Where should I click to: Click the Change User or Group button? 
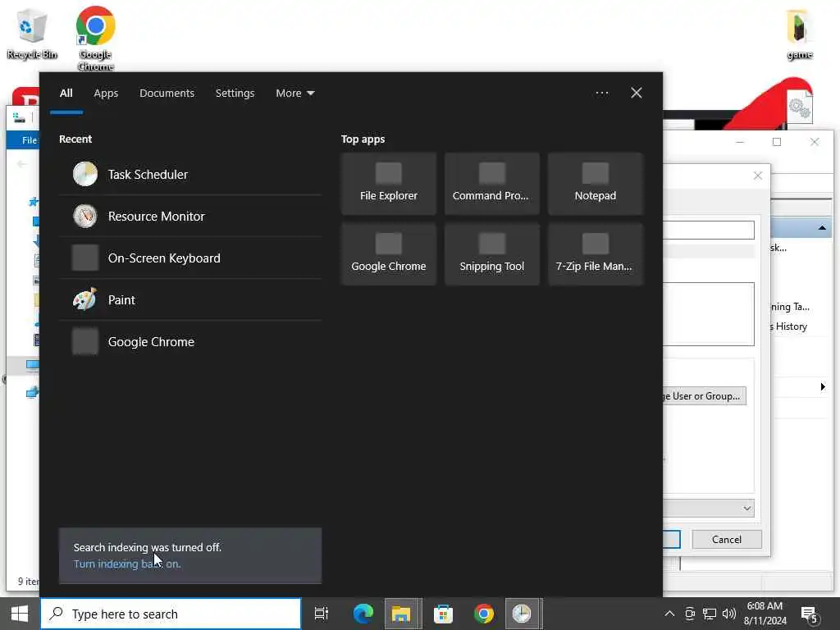click(705, 396)
